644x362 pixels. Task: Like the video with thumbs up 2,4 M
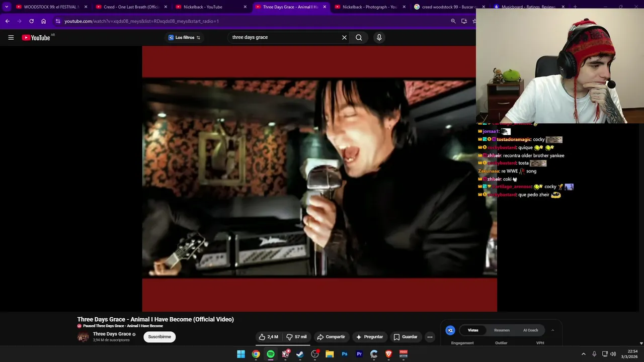coord(268,337)
